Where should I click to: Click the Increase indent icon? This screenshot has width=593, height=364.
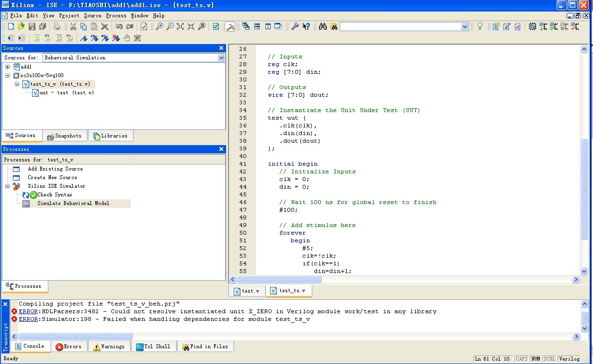(x=22, y=38)
